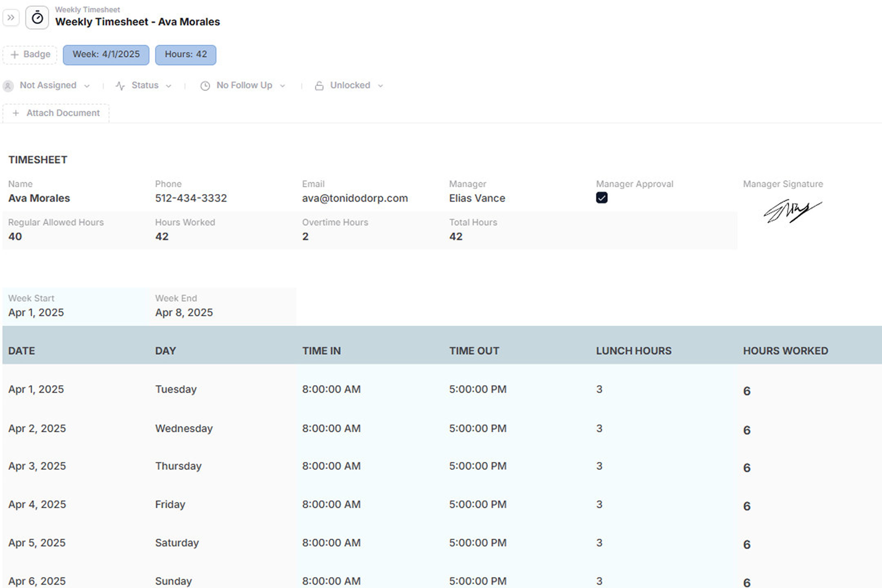
Task: Click the plus icon in Attach Document
Action: pyautogui.click(x=16, y=113)
